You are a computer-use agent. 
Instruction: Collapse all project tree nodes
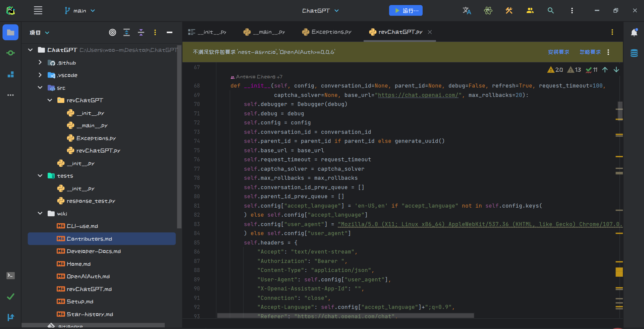[x=141, y=32]
